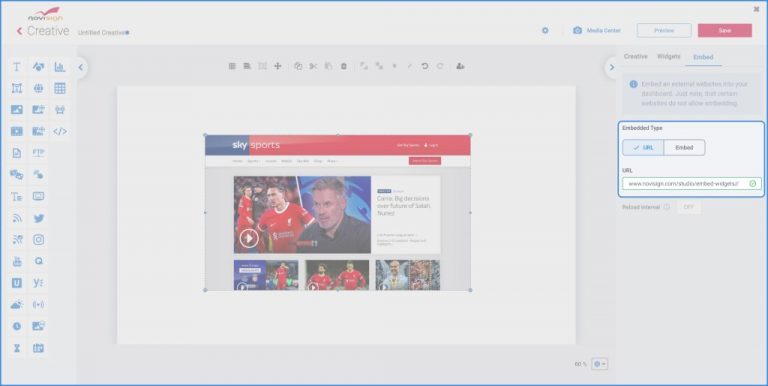The height and width of the screenshot is (386, 768).
Task: Switch to the Creative tab
Action: click(x=636, y=56)
